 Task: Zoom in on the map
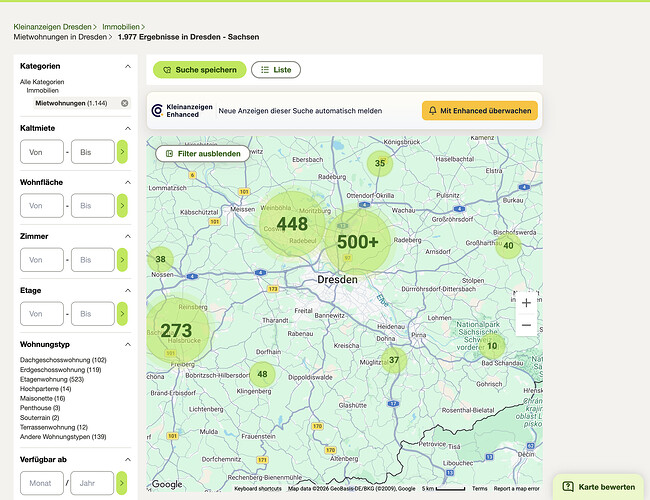(x=526, y=303)
